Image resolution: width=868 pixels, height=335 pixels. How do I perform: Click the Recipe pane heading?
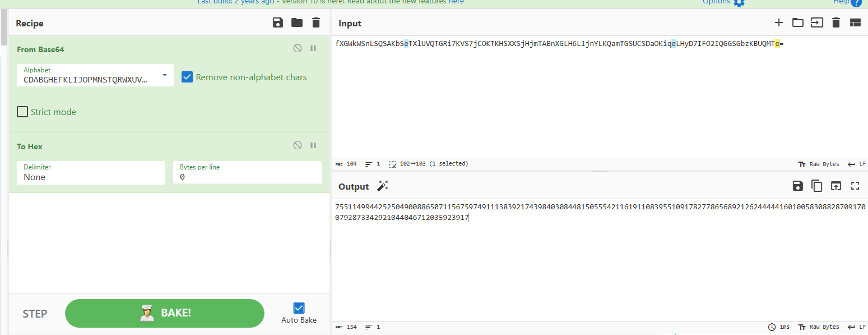point(30,23)
